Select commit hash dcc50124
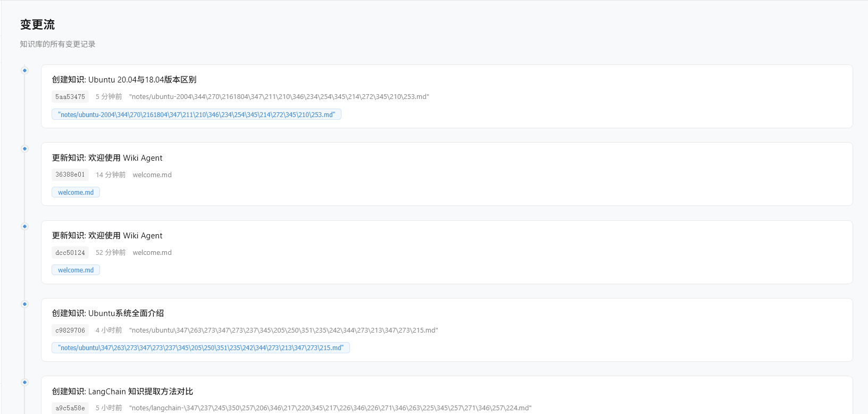The width and height of the screenshot is (868, 414). pyautogui.click(x=70, y=253)
